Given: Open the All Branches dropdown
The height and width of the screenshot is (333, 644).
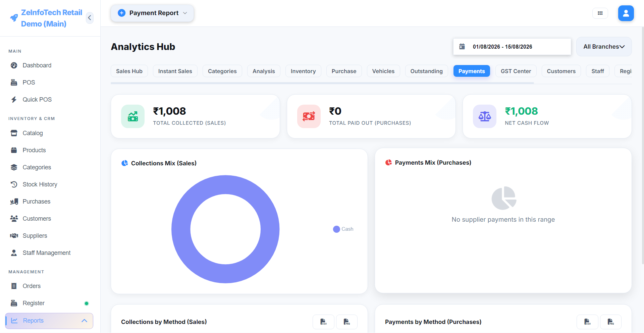Looking at the screenshot, I should (604, 47).
